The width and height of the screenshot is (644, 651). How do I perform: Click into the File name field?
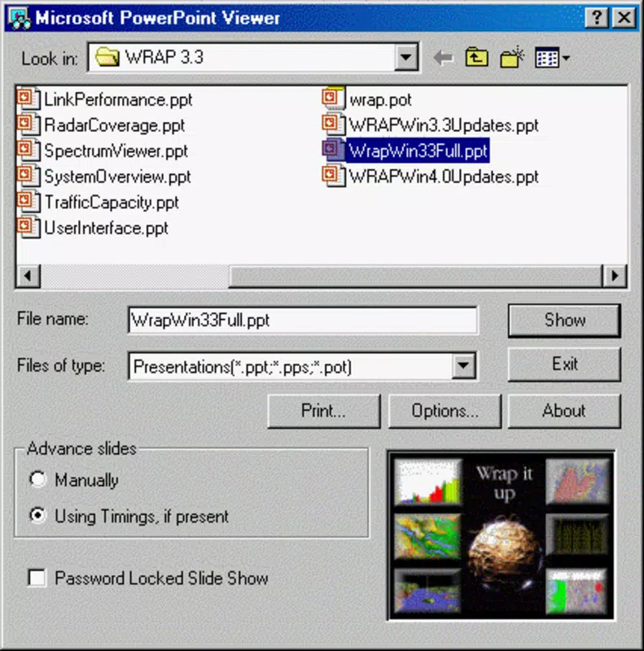(303, 320)
